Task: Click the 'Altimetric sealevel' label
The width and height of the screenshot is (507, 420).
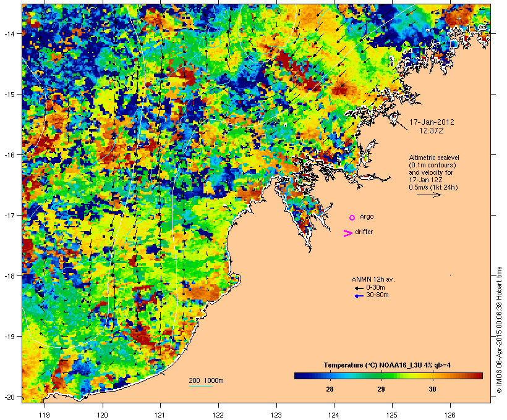Action: pos(434,157)
